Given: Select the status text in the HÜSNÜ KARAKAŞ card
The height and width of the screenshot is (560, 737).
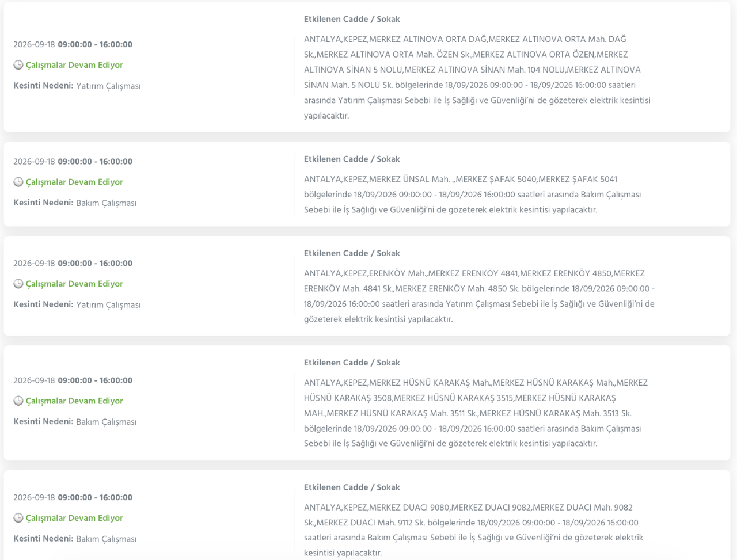Looking at the screenshot, I should tap(74, 401).
